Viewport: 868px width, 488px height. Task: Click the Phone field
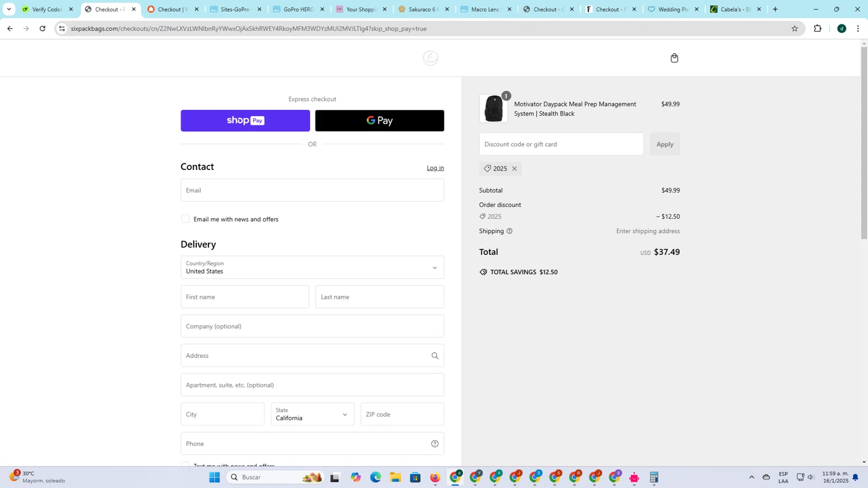pos(312,443)
